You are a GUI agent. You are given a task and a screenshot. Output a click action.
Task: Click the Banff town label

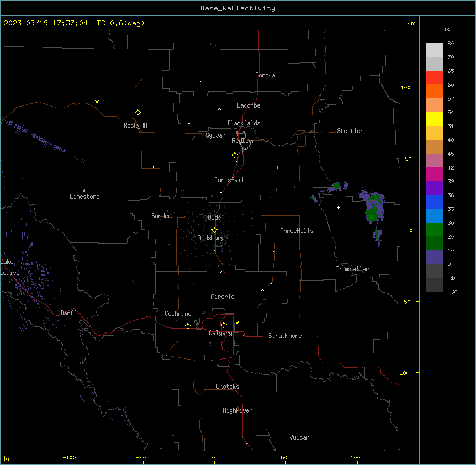(68, 313)
